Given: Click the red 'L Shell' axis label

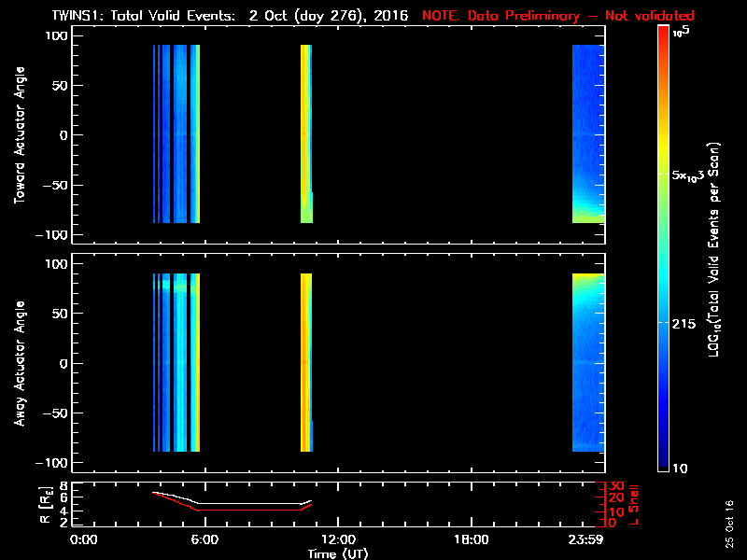Looking at the screenshot, I should pyautogui.click(x=637, y=504).
